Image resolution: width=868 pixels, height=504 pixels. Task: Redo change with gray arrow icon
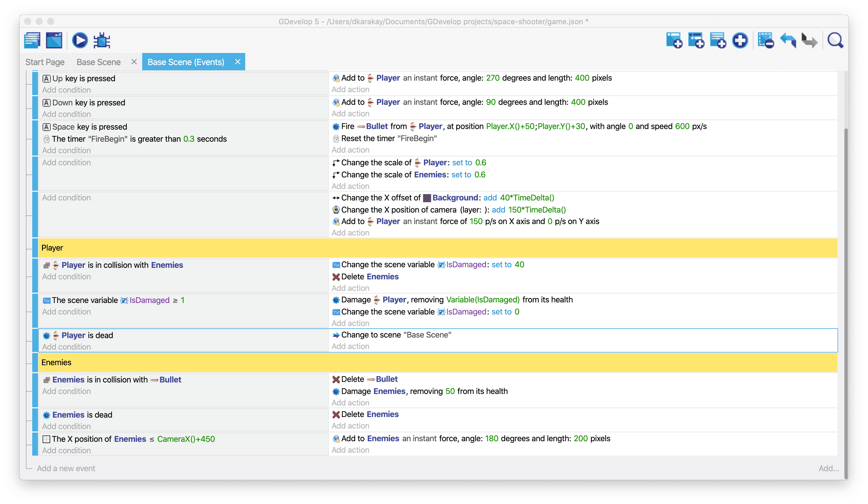click(810, 40)
